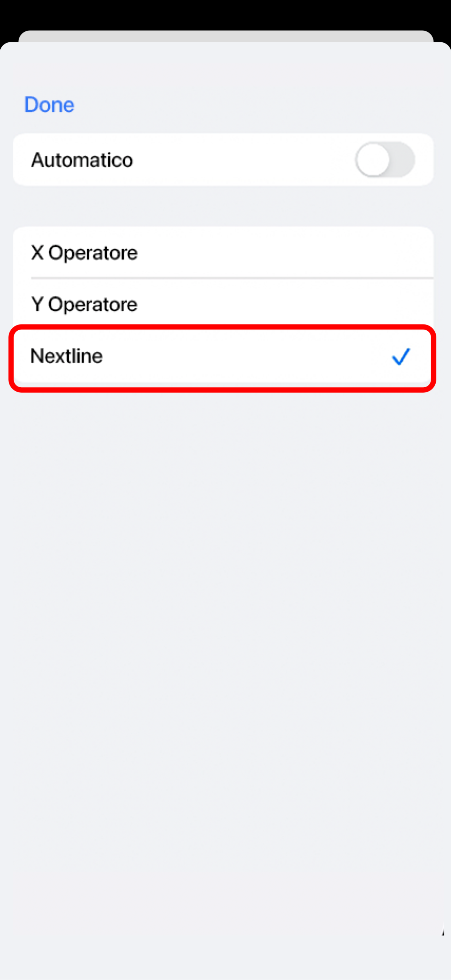Click the Automatico settings row

(x=223, y=160)
